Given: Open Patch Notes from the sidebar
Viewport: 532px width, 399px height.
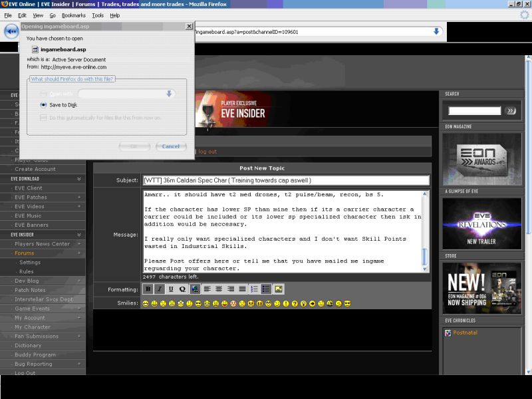Looking at the screenshot, I should [x=30, y=290].
